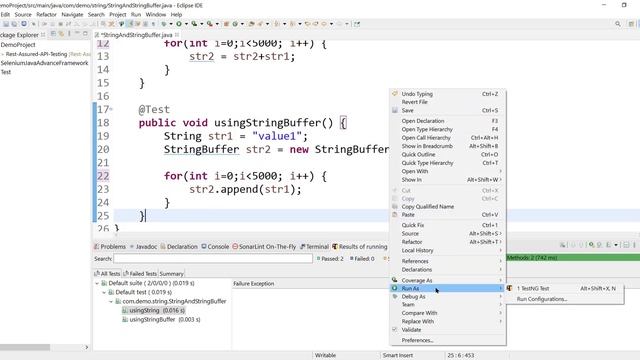
Task: Close the Package Explorer view
Action: (x=43, y=35)
